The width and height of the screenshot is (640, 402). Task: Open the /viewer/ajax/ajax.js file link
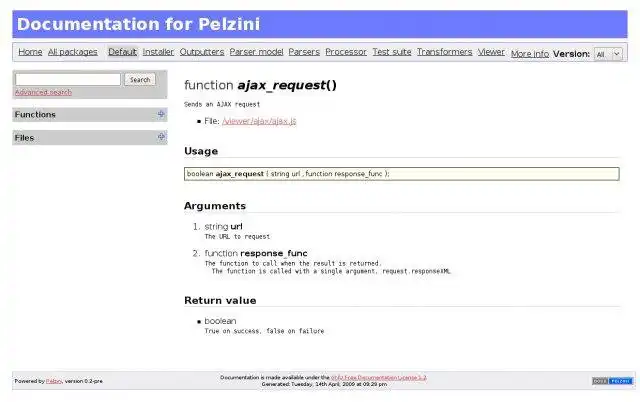click(259, 121)
